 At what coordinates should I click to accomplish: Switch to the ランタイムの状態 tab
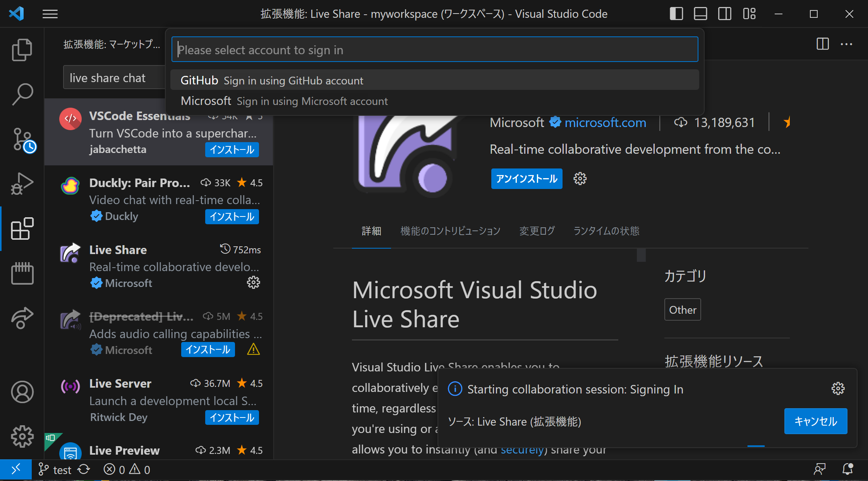(x=606, y=231)
